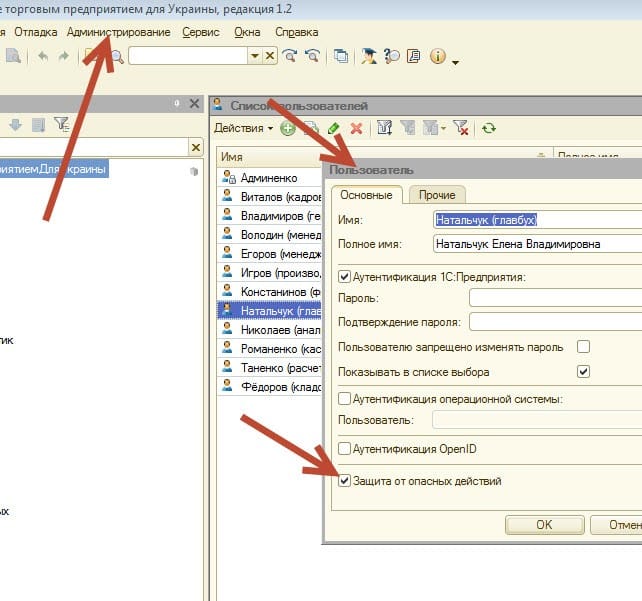
Task: Click the Пароль input field
Action: (x=555, y=297)
